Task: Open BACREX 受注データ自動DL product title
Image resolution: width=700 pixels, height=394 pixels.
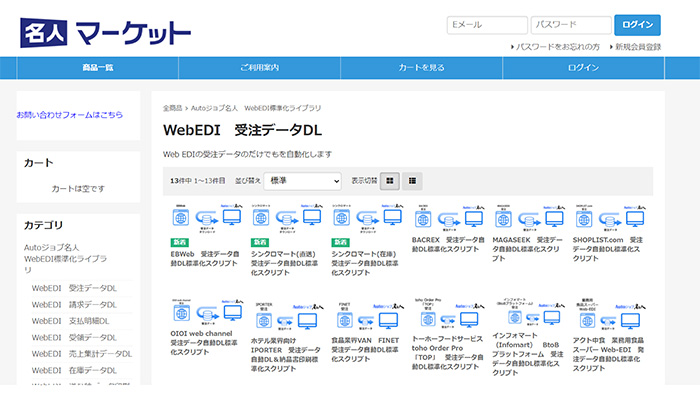Action: (448, 245)
